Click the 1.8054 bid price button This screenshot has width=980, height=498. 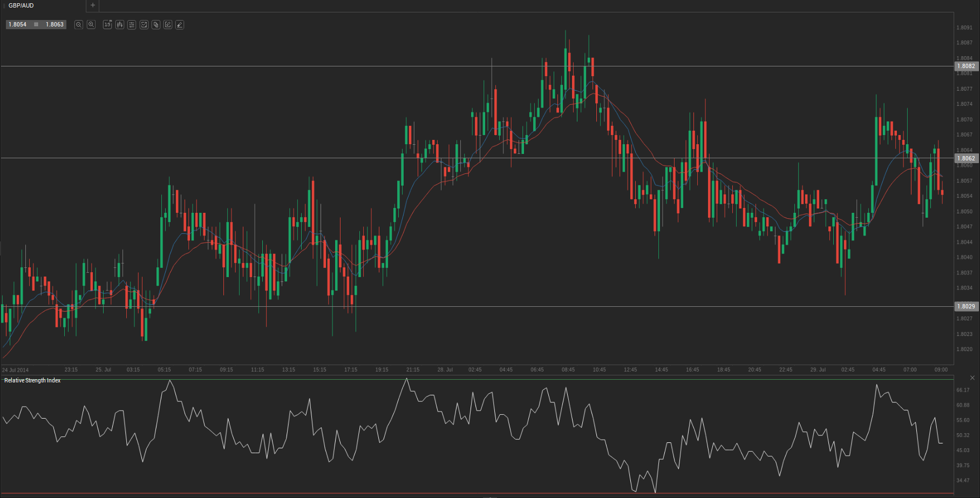pos(18,25)
